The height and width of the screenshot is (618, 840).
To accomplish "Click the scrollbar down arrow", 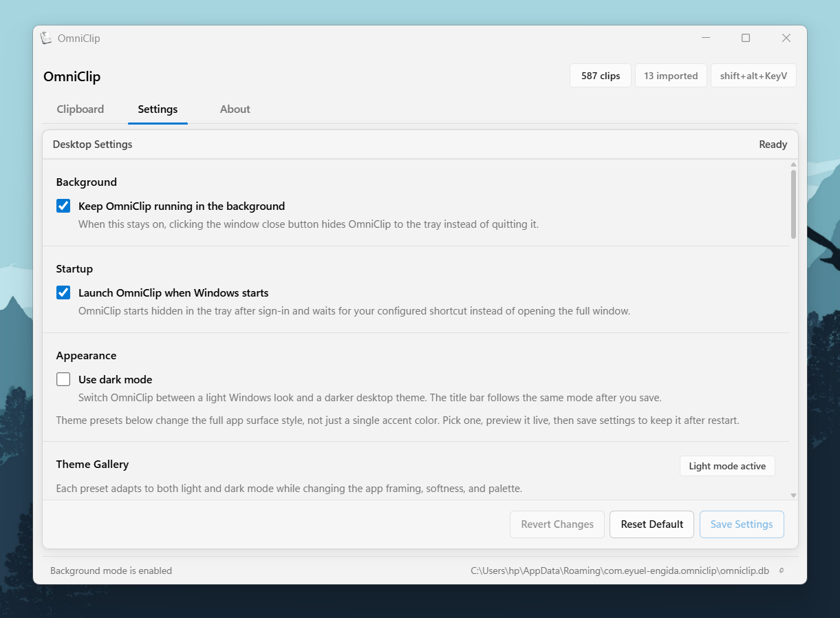I will click(x=793, y=495).
